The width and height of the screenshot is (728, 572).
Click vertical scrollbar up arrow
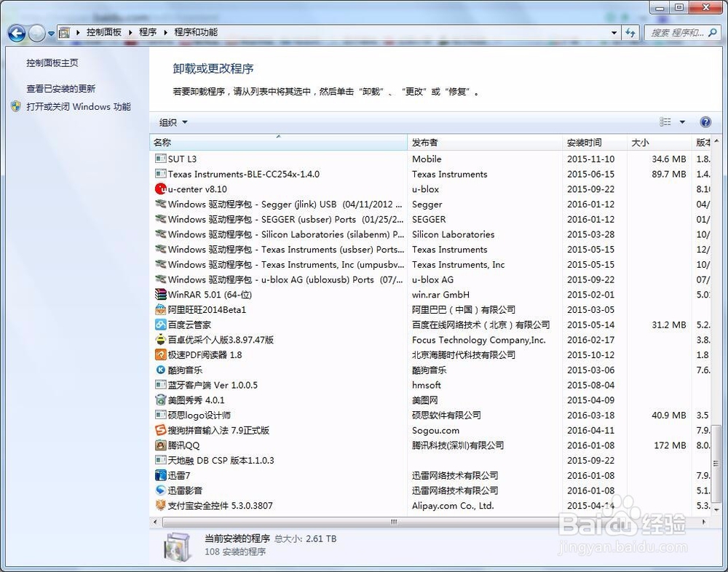click(x=716, y=140)
